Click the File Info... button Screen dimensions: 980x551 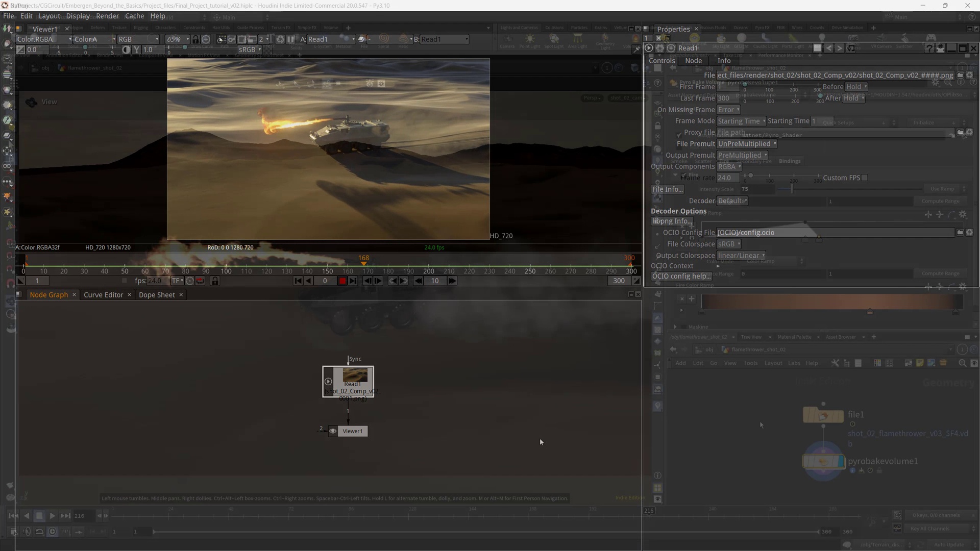point(667,189)
